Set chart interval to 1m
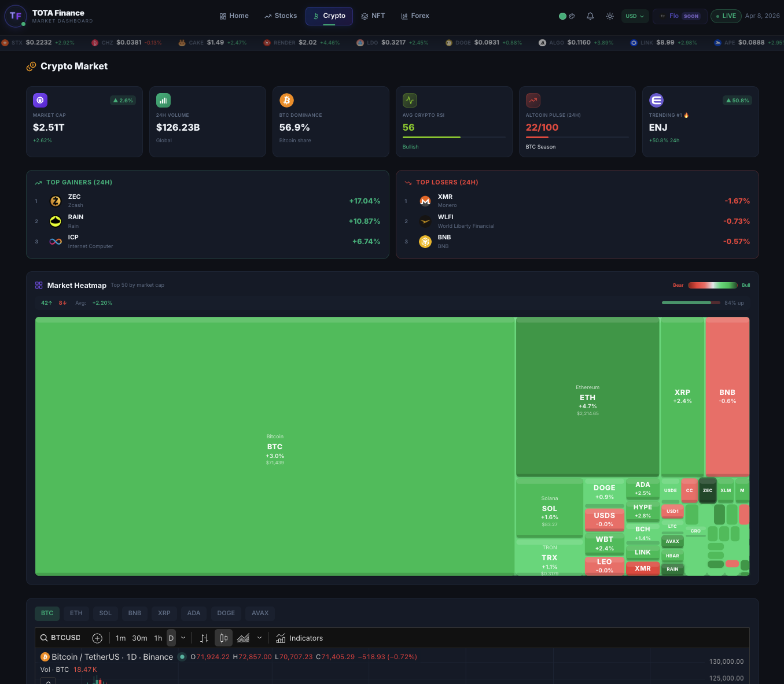Viewport: 784px width, 684px height. pyautogui.click(x=120, y=638)
